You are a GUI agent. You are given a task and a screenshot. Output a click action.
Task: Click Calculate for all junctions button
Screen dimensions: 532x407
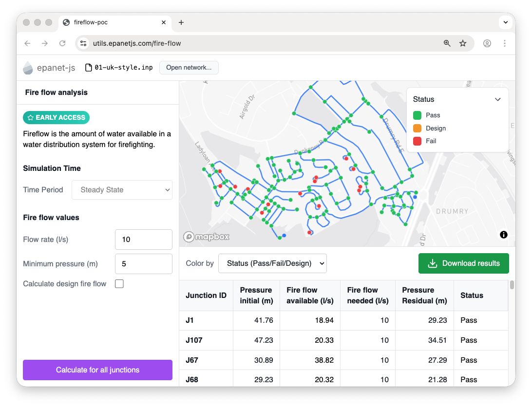point(97,370)
